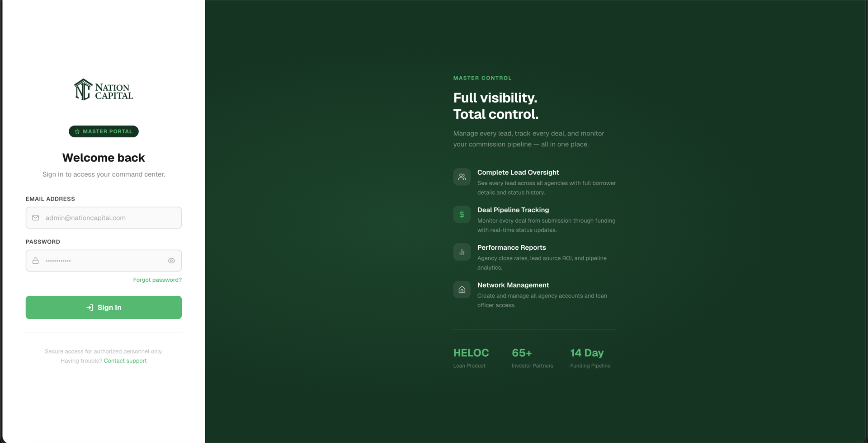Screen dimensions: 868x443
Task: Click the house icon for Network Management
Action: click(462, 290)
